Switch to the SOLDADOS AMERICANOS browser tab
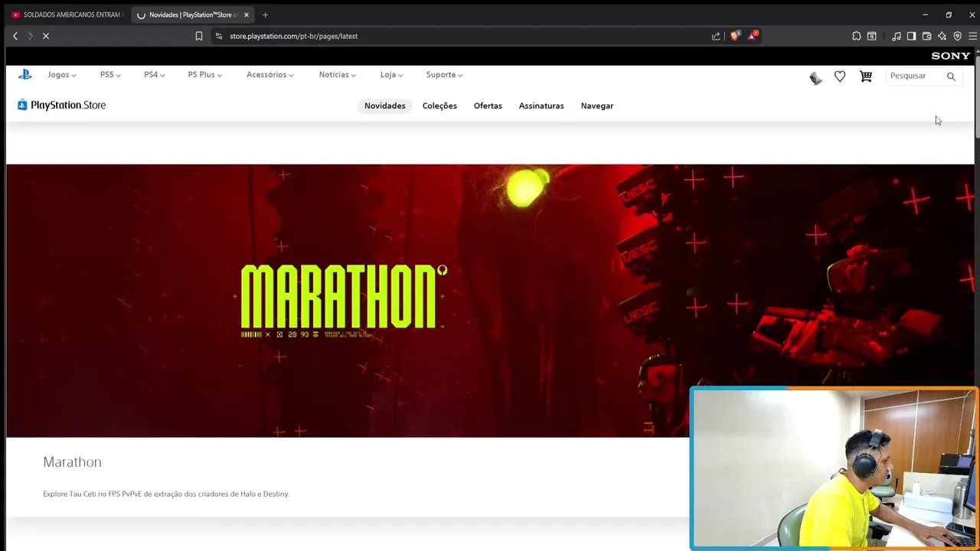 [67, 15]
